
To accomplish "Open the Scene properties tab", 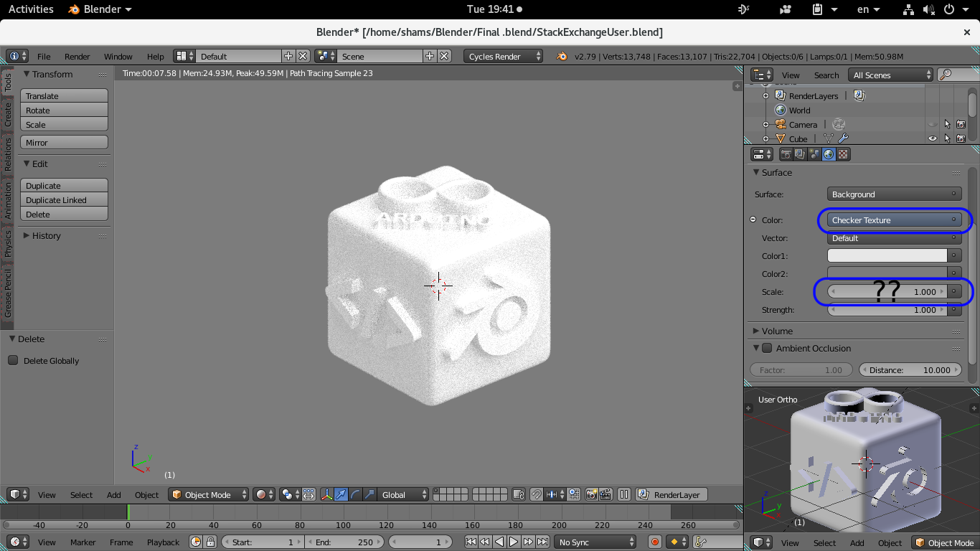I will tap(814, 154).
